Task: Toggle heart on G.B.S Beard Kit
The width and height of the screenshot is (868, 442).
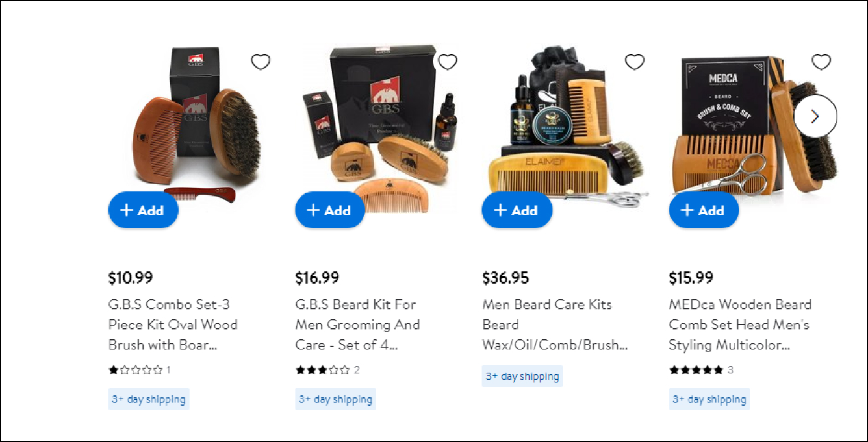Action: click(x=448, y=62)
